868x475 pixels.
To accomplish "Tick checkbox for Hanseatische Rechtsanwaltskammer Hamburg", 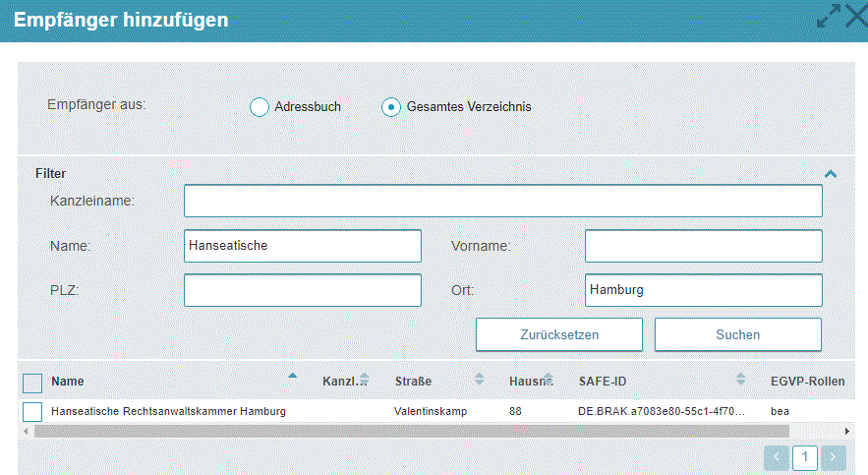I will [x=32, y=411].
